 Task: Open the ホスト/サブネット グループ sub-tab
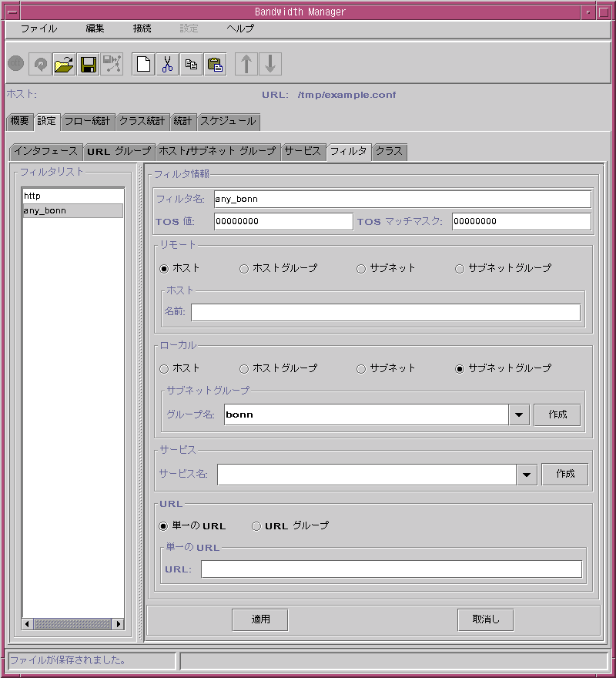click(x=217, y=151)
